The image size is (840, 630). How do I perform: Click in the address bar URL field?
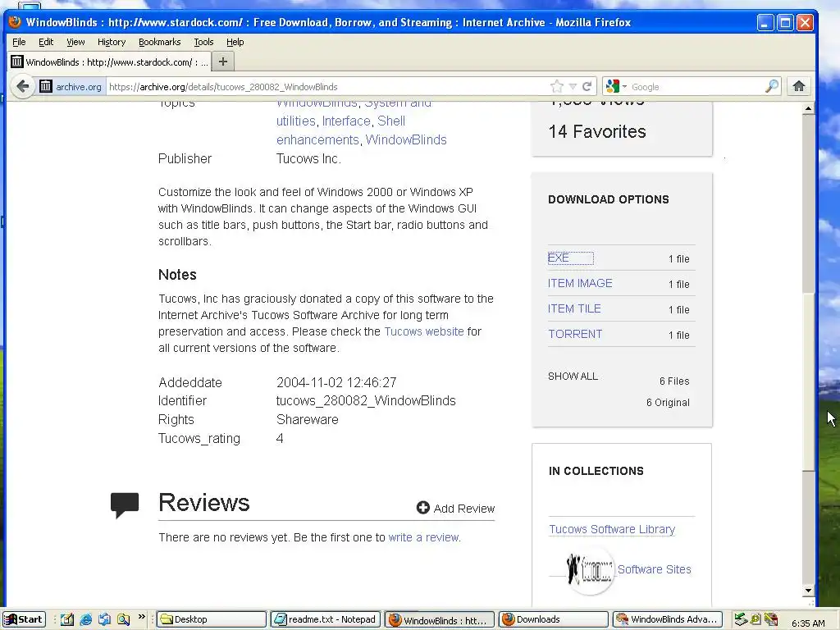[326, 87]
